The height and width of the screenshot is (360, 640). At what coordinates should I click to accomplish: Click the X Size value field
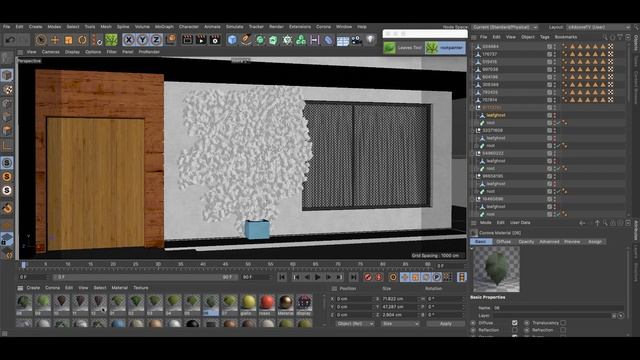click(399, 299)
